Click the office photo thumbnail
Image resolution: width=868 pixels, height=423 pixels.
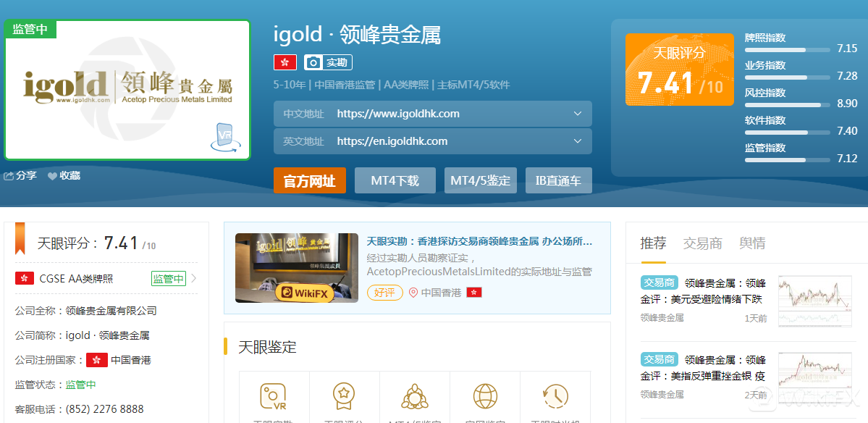(297, 268)
